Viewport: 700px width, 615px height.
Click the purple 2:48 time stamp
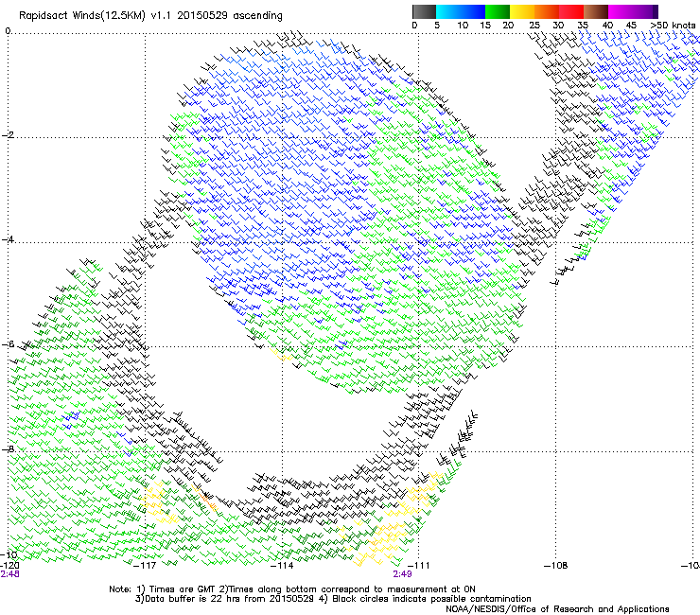pos(9,574)
